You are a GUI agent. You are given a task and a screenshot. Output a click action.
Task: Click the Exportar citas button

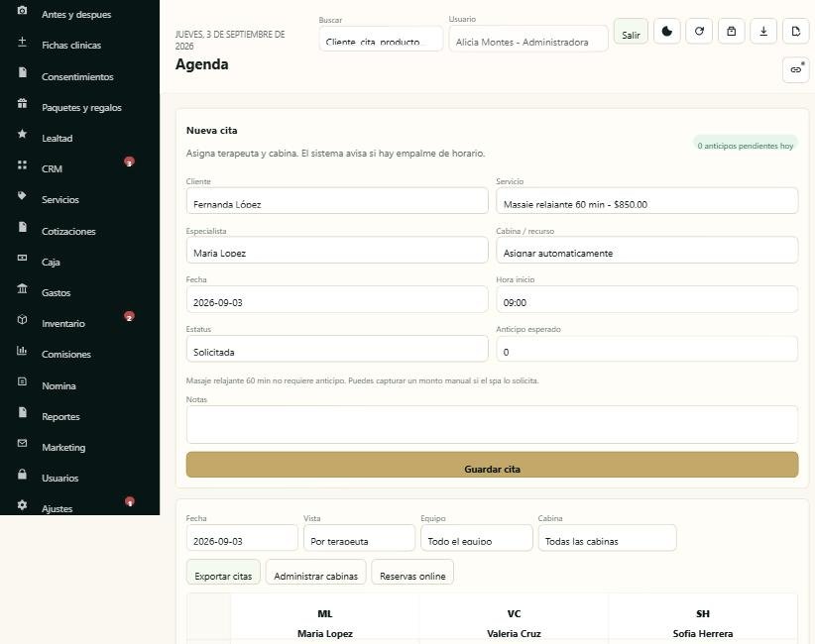click(x=223, y=572)
